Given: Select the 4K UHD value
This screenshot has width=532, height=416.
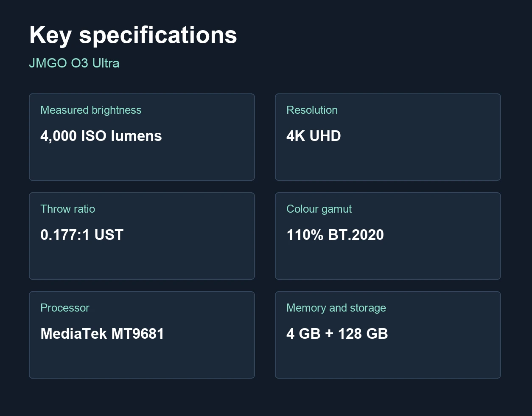Looking at the screenshot, I should click(x=314, y=136).
